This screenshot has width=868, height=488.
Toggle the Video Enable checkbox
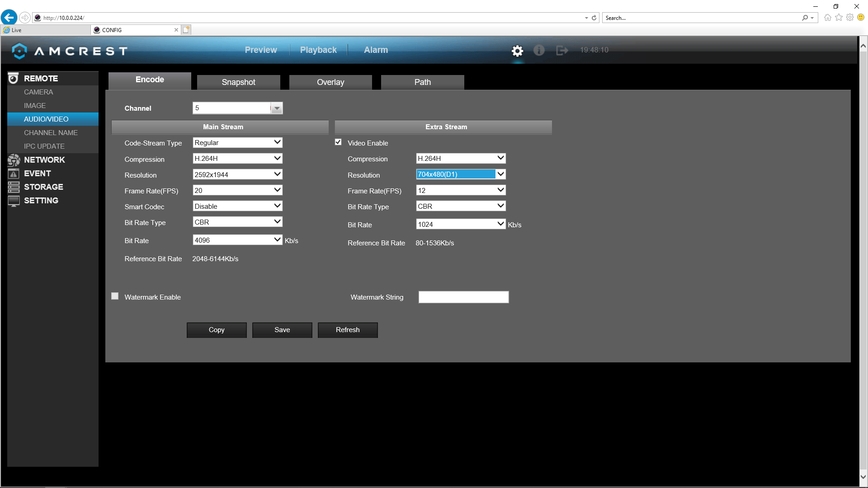[x=338, y=142]
